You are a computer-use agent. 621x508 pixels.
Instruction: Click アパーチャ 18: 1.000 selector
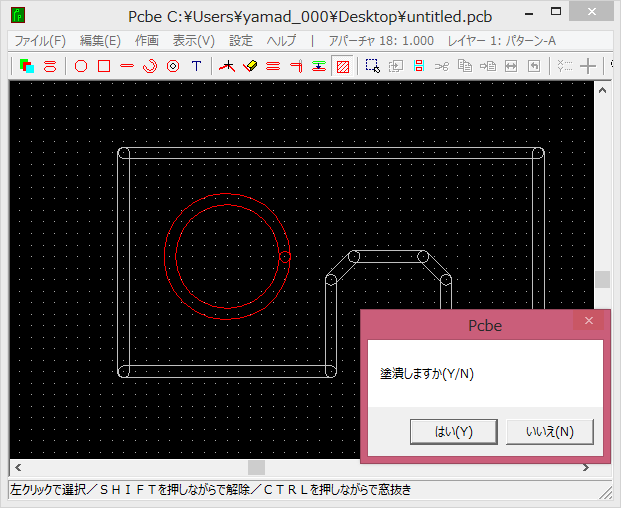[381, 41]
